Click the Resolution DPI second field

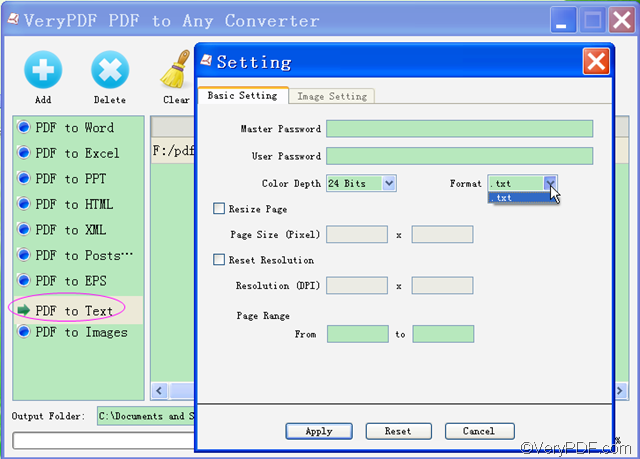[442, 285]
